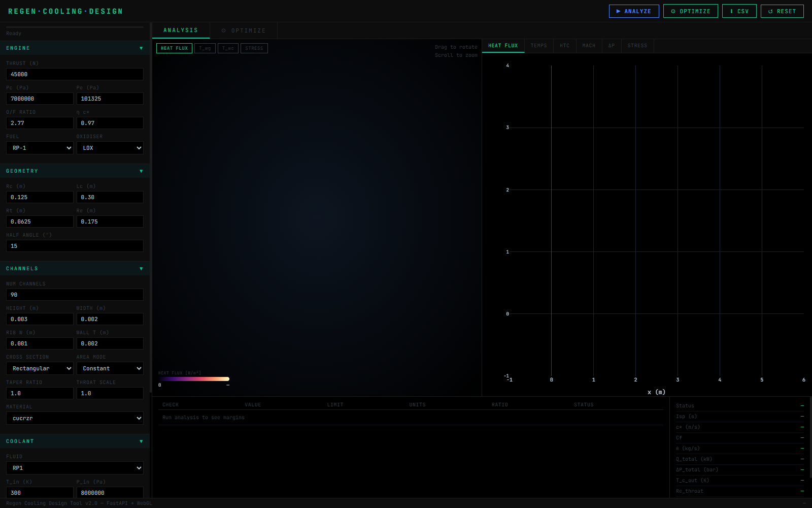Click the Q_total (kW) result row
This screenshot has height=508, width=812.
point(740,459)
